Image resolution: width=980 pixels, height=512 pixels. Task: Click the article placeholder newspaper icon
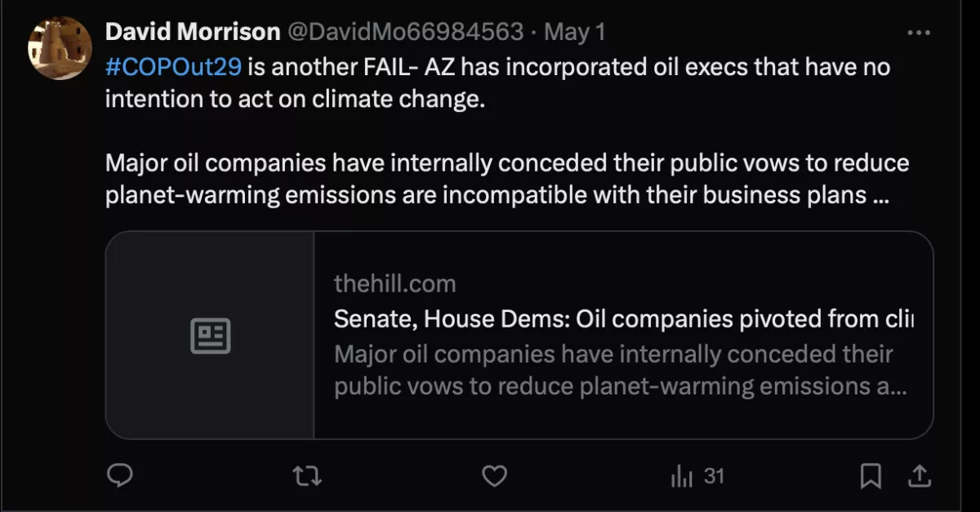(211, 336)
